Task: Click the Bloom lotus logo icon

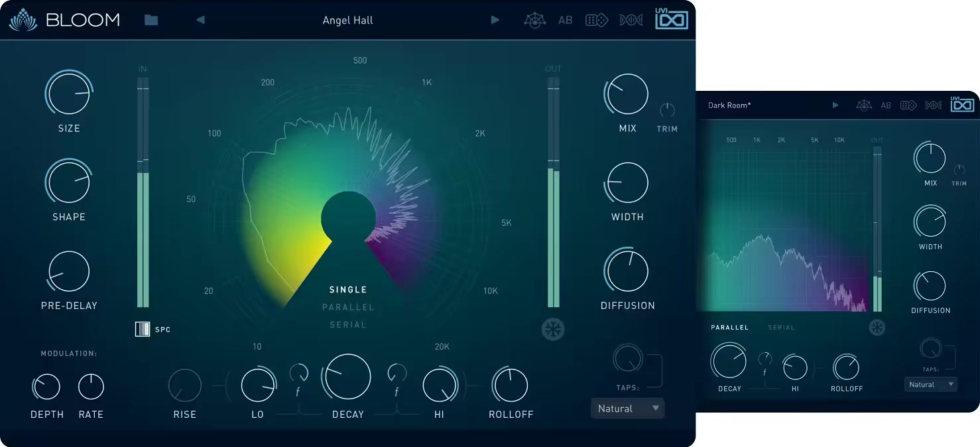Action: pyautogui.click(x=23, y=20)
